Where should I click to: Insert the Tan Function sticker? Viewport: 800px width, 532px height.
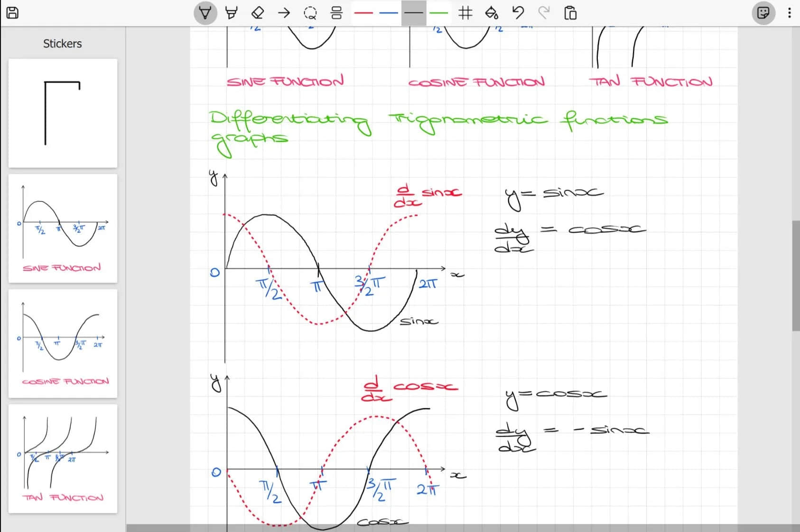coord(63,459)
